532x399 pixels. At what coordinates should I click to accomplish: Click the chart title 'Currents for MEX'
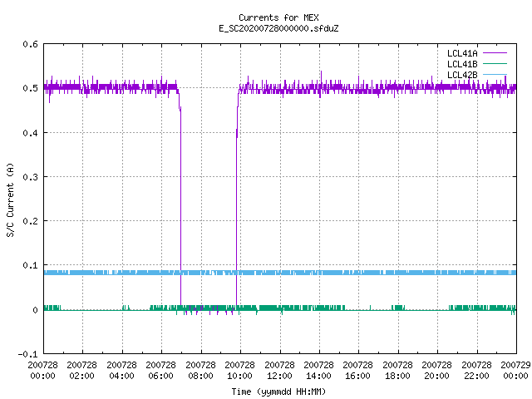(278, 17)
